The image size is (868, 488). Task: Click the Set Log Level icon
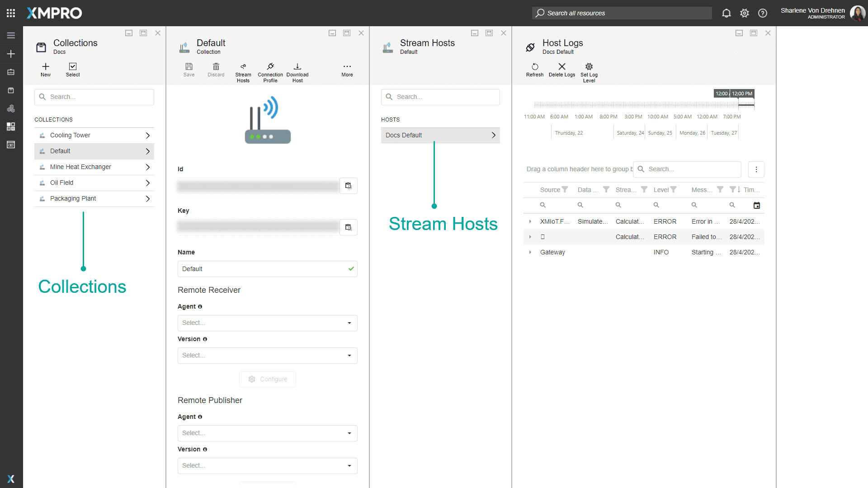click(x=589, y=67)
